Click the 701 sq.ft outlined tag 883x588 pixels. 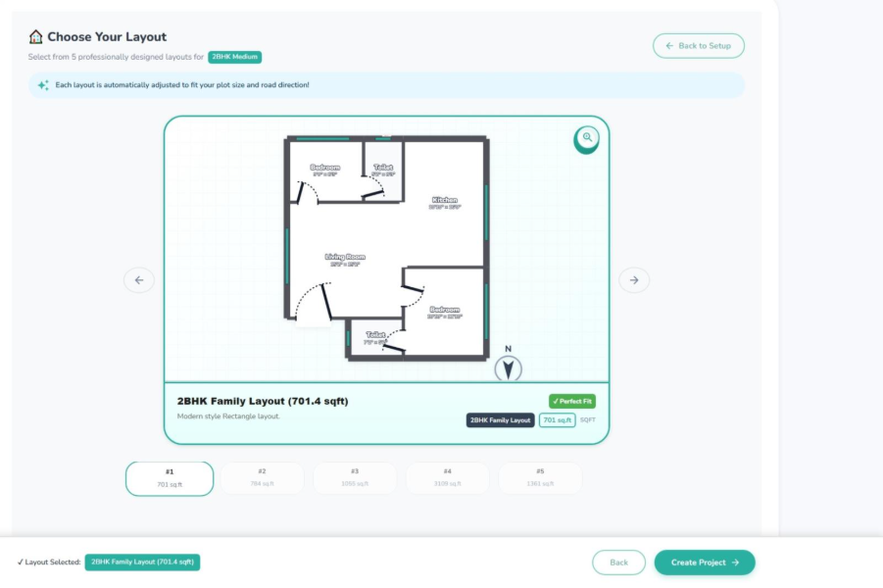(557, 420)
